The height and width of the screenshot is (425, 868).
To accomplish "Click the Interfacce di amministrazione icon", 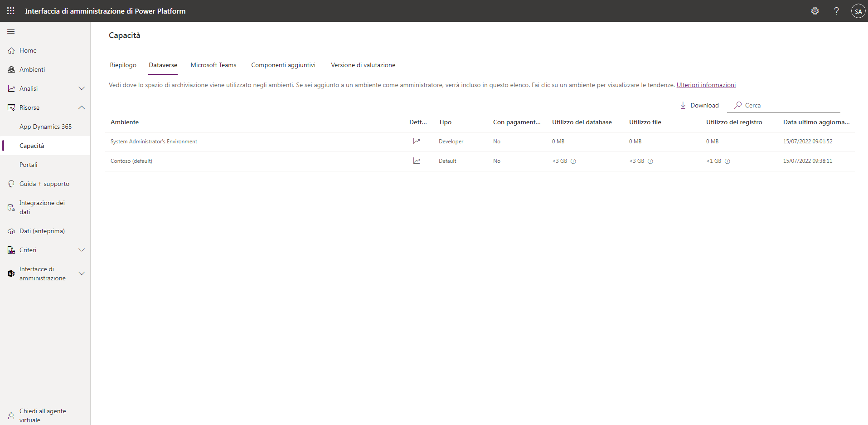I will tap(11, 274).
